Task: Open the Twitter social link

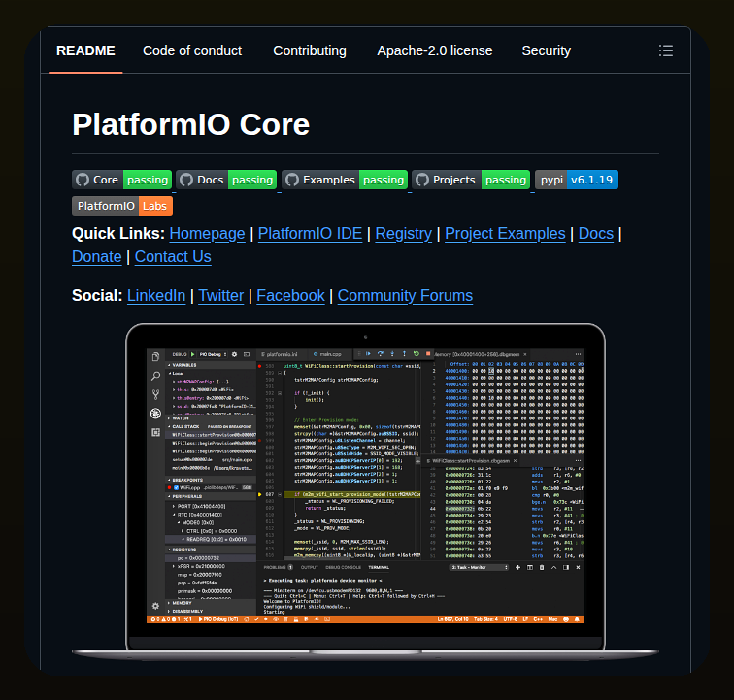Action: (221, 296)
